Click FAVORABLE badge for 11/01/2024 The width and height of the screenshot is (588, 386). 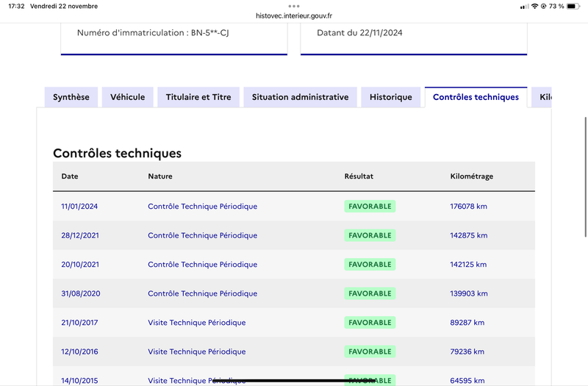coord(370,207)
